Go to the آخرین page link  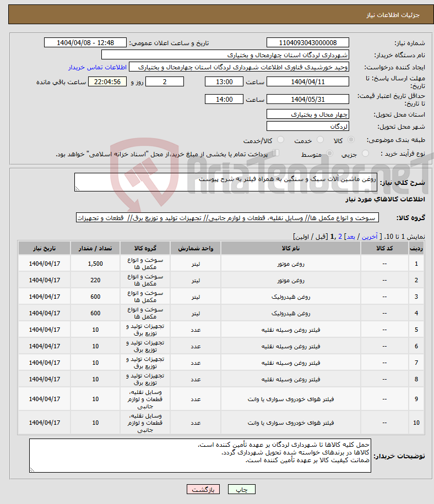click(x=370, y=237)
